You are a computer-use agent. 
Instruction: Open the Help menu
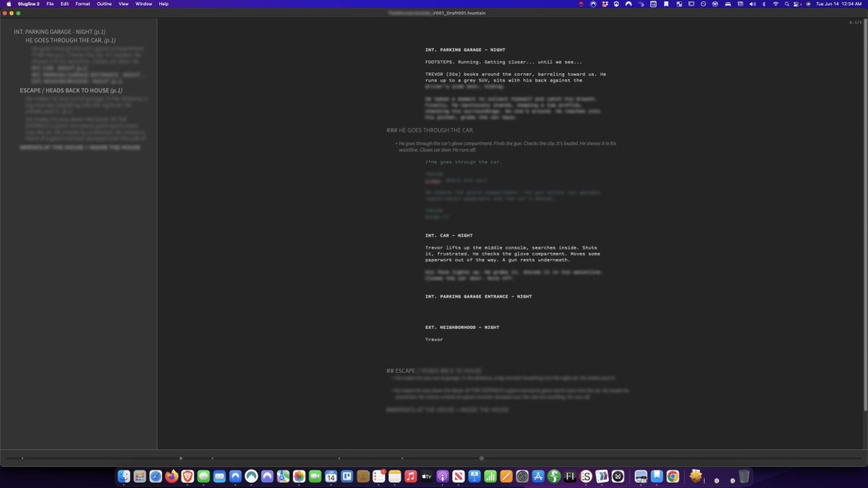coord(163,4)
